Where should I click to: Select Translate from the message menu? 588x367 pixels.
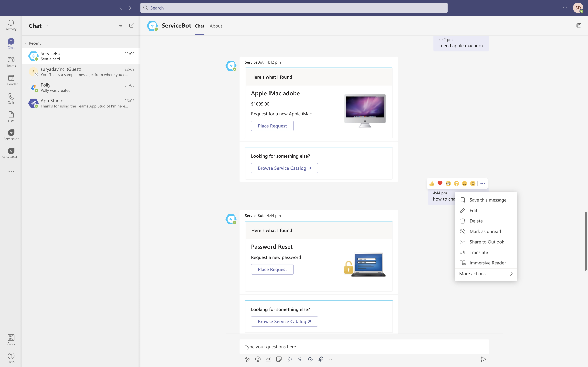pos(479,252)
